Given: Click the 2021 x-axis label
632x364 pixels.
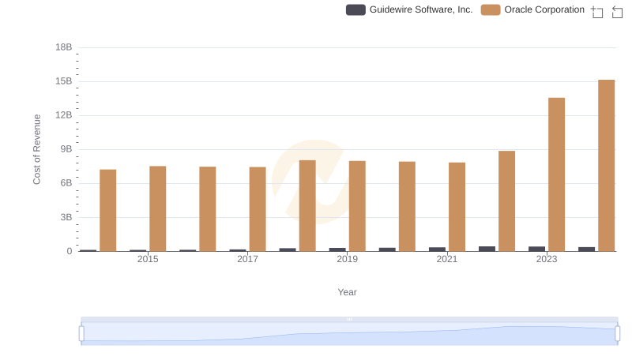Looking at the screenshot, I should (447, 259).
